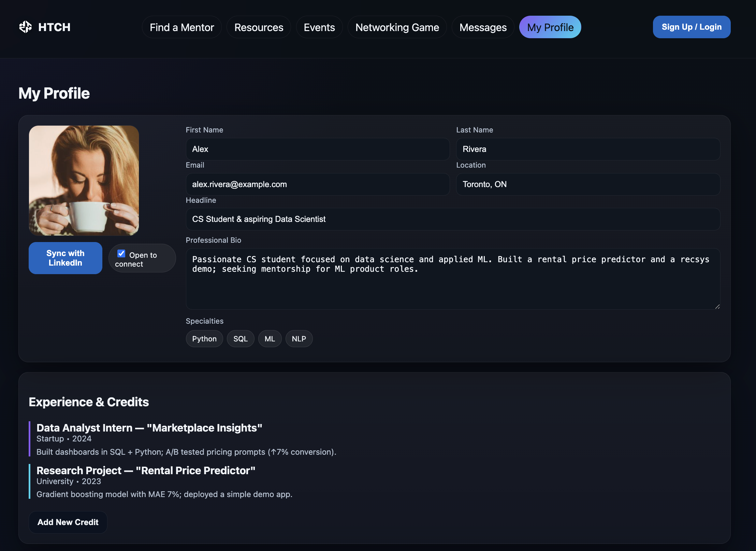The width and height of the screenshot is (756, 551).
Task: Click the Professional Bio resize handle
Action: [x=717, y=307]
